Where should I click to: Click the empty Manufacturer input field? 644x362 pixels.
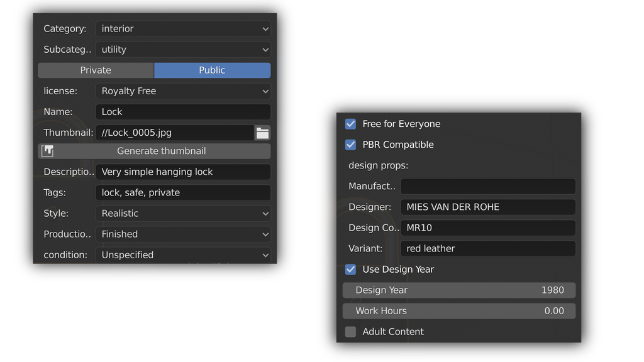click(x=487, y=187)
